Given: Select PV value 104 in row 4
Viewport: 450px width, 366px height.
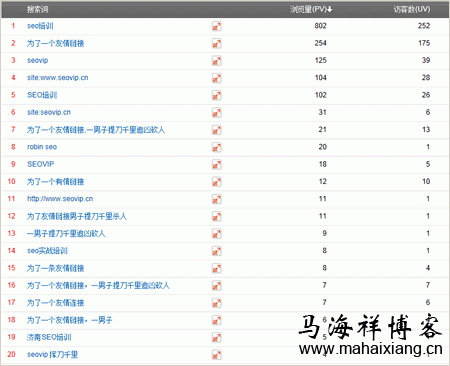Looking at the screenshot, I should (x=320, y=78).
